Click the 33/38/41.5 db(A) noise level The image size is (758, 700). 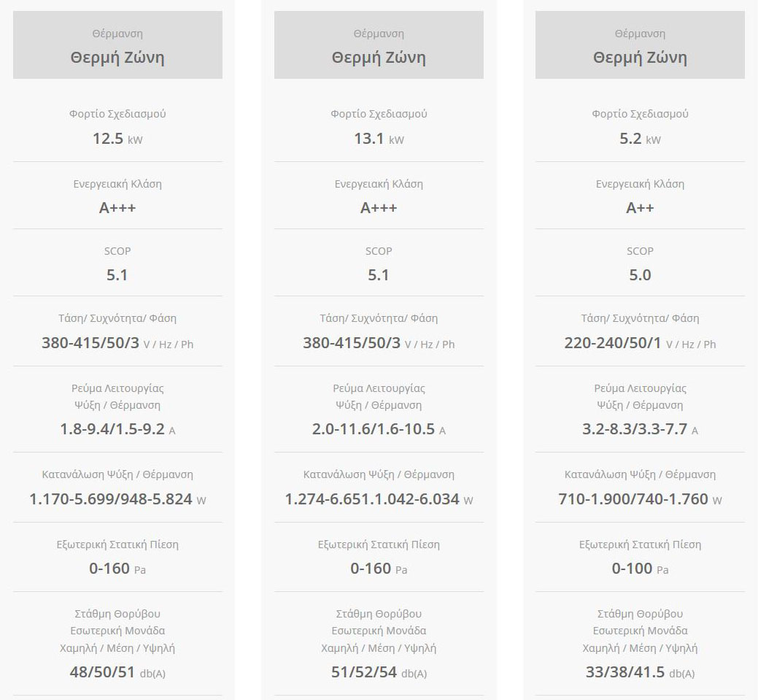pos(640,672)
